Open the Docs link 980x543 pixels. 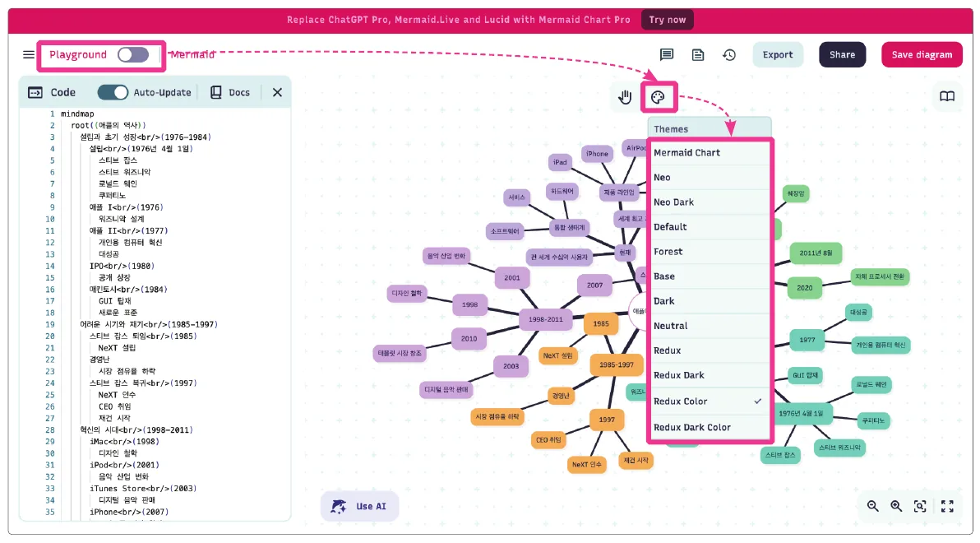[230, 93]
